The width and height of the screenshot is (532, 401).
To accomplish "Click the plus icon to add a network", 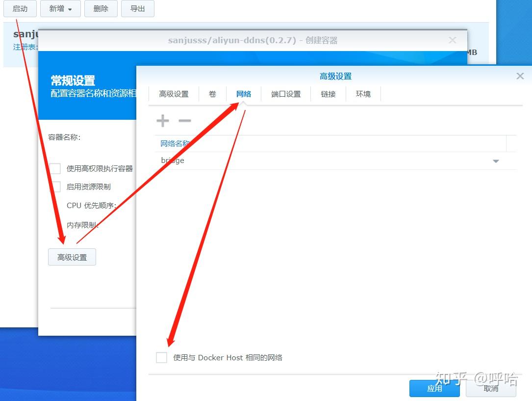I will (x=162, y=120).
